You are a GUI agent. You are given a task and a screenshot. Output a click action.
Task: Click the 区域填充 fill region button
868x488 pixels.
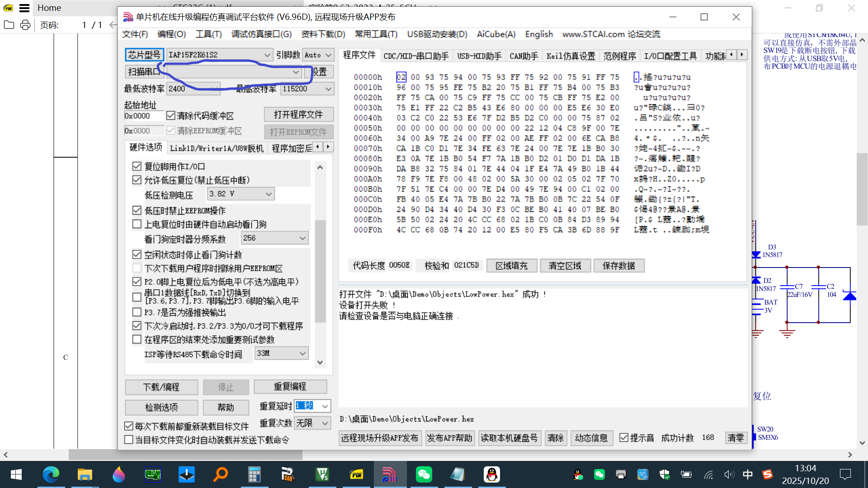(511, 265)
